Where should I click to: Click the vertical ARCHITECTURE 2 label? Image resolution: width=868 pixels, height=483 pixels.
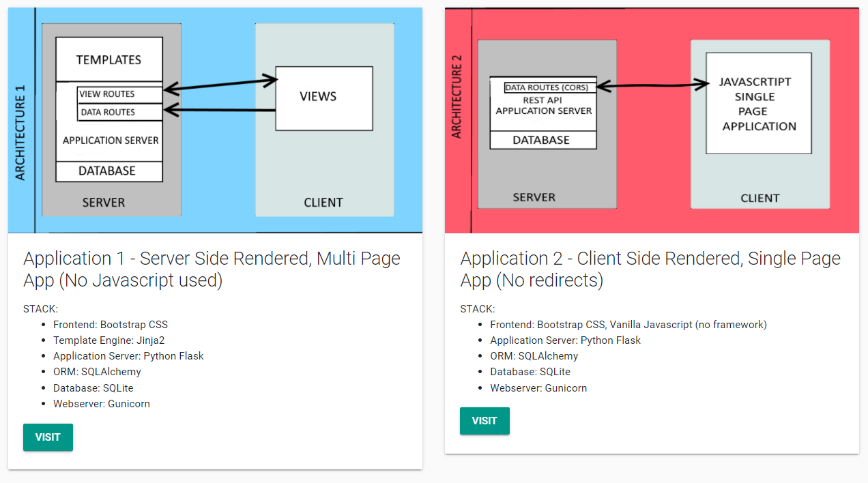(457, 96)
